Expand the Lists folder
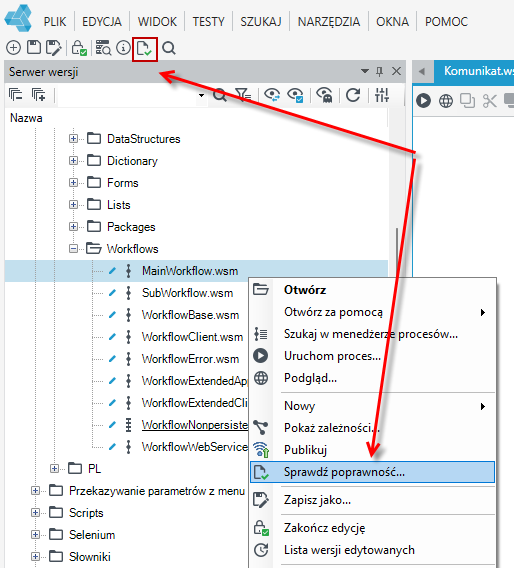This screenshot has height=568, width=514. point(73,205)
